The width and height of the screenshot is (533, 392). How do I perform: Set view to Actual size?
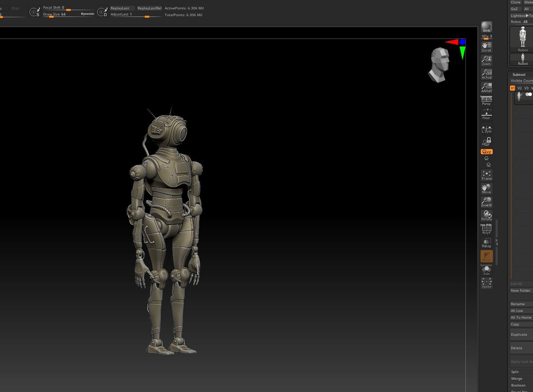(x=486, y=74)
